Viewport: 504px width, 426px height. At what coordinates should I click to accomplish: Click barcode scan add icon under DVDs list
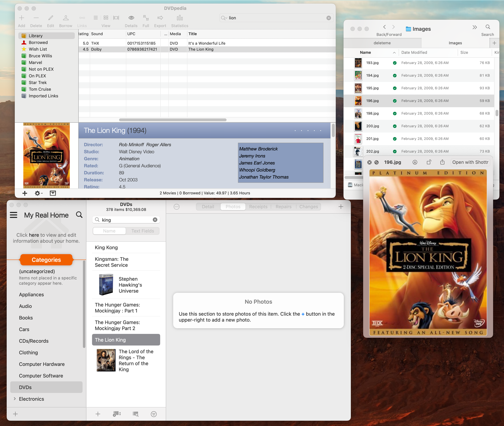[x=117, y=414]
